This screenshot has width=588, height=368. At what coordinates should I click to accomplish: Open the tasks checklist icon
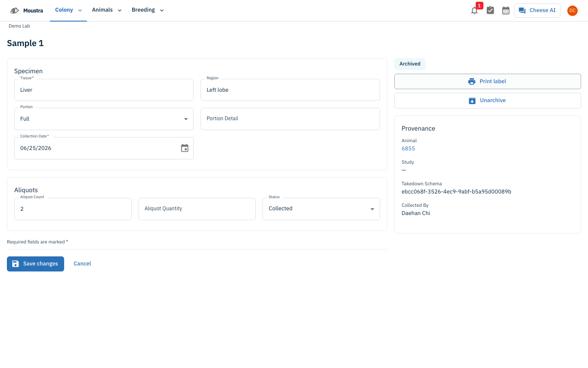490,10
